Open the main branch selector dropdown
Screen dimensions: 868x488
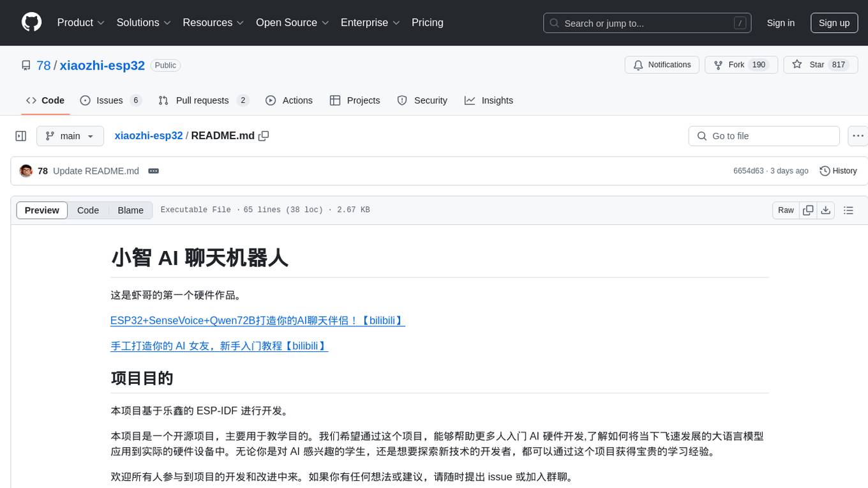click(x=70, y=136)
